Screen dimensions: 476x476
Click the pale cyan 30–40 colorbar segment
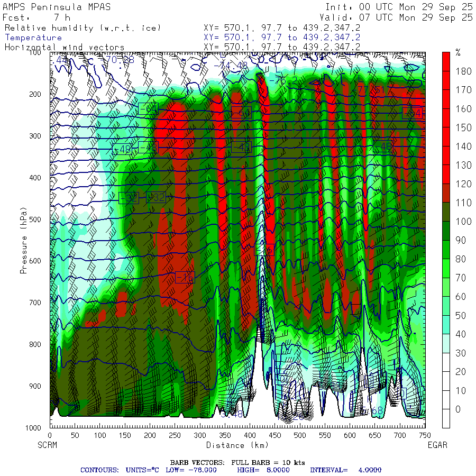pos(446,343)
